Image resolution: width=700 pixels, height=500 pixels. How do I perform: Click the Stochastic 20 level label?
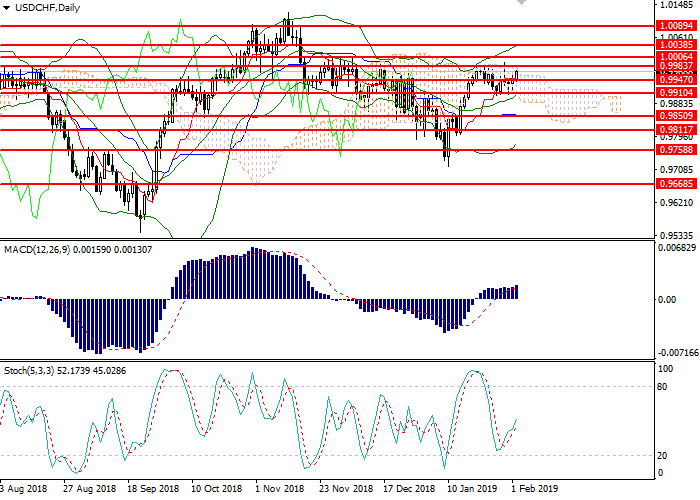pos(662,455)
